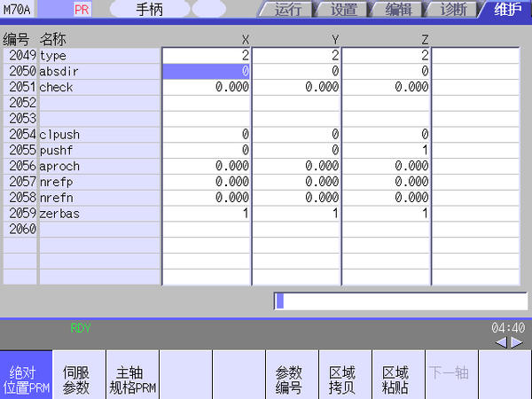Screen dimensions: 532x399
Task: Select the pushf Z value cell
Action: point(386,150)
